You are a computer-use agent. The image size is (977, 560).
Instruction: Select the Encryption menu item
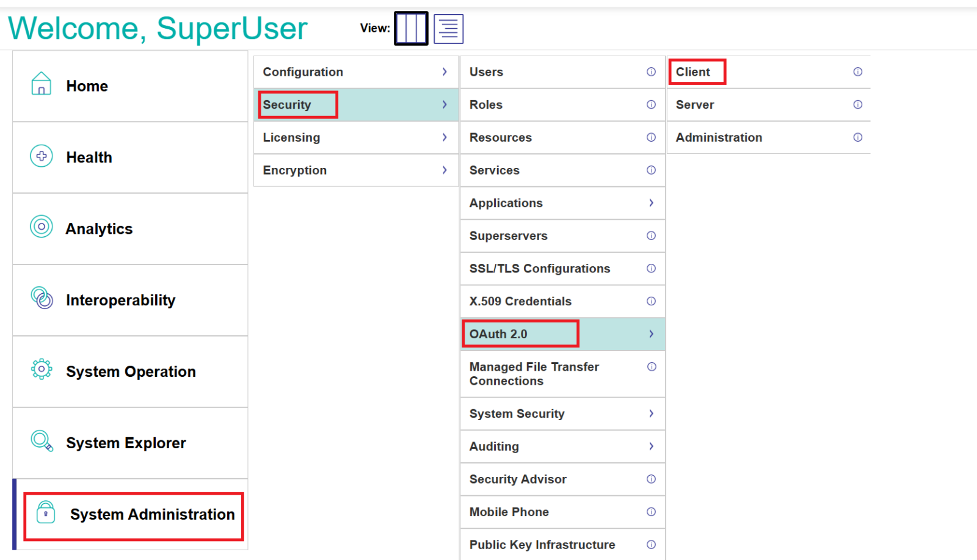coord(295,170)
